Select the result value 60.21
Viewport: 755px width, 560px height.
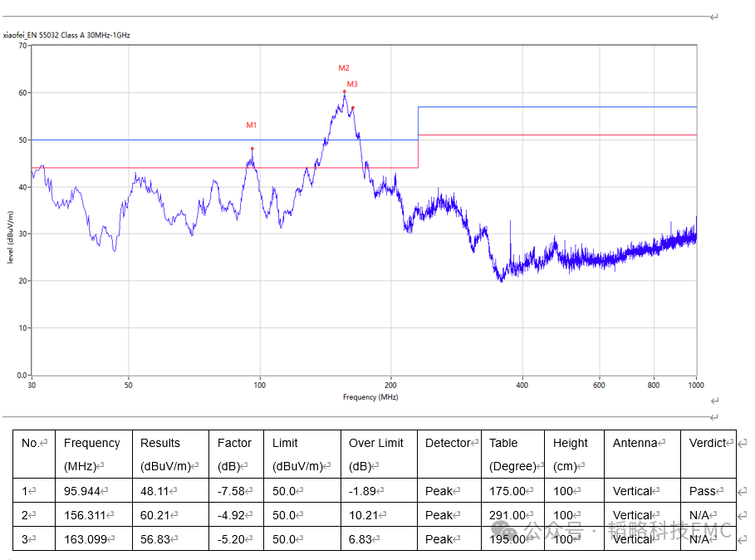coord(158,515)
